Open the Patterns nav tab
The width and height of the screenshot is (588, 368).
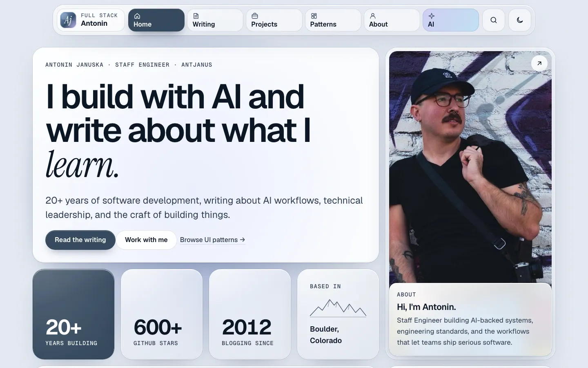pyautogui.click(x=333, y=20)
